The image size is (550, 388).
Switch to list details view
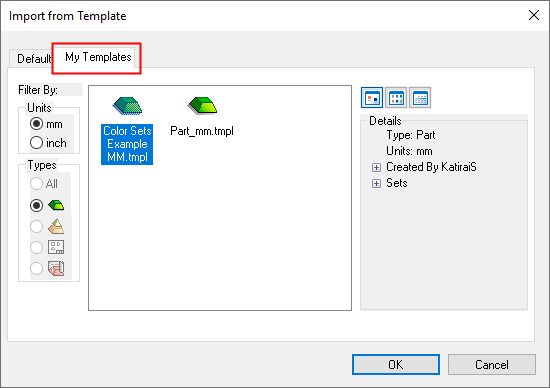pyautogui.click(x=420, y=98)
